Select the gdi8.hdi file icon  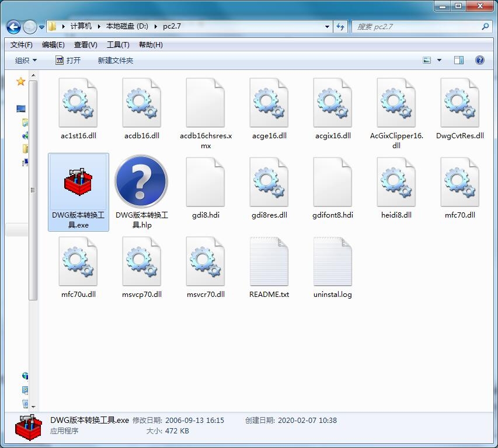[206, 182]
